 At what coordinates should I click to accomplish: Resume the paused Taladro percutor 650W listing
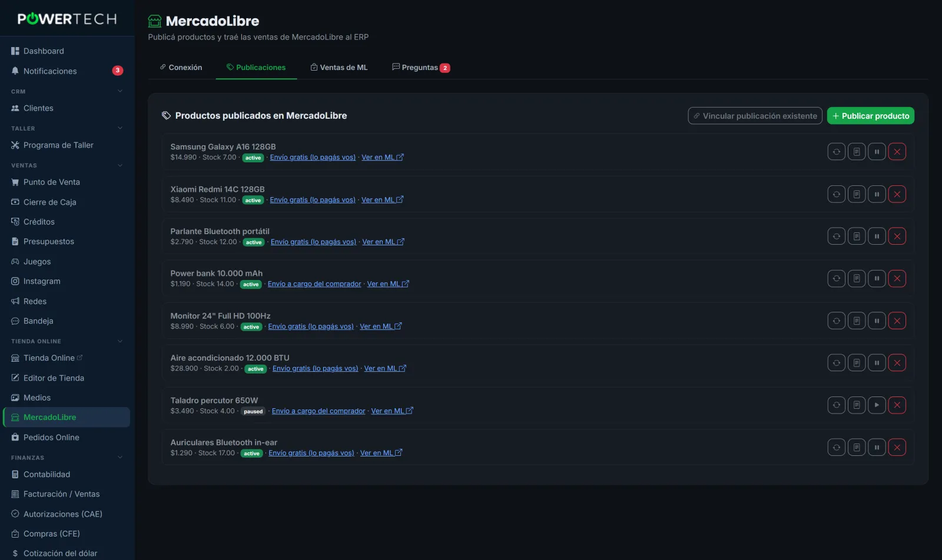(x=877, y=405)
